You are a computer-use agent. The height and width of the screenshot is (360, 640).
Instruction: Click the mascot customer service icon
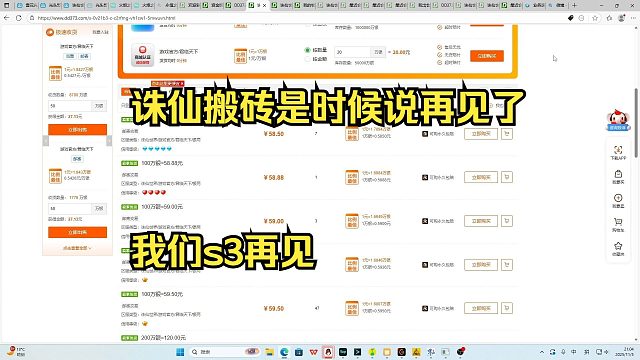[x=618, y=120]
